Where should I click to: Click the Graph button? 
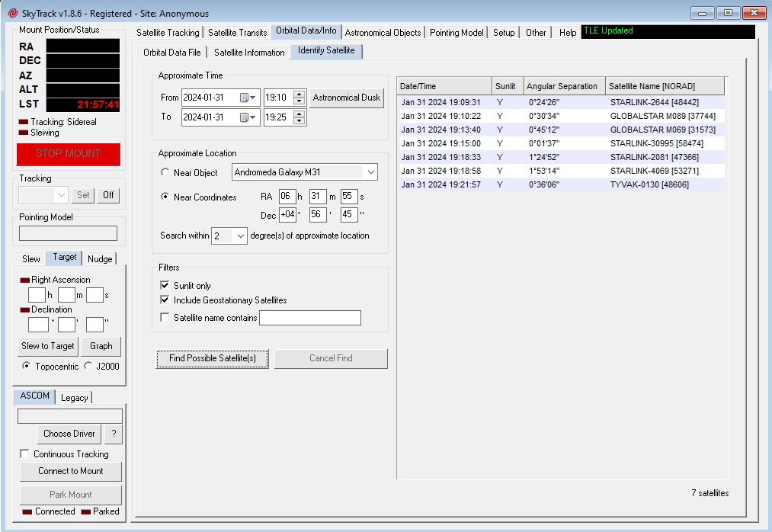tap(101, 346)
